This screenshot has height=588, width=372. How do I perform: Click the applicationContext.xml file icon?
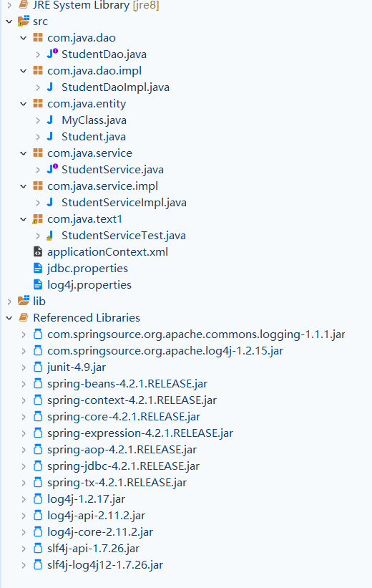[x=38, y=251]
